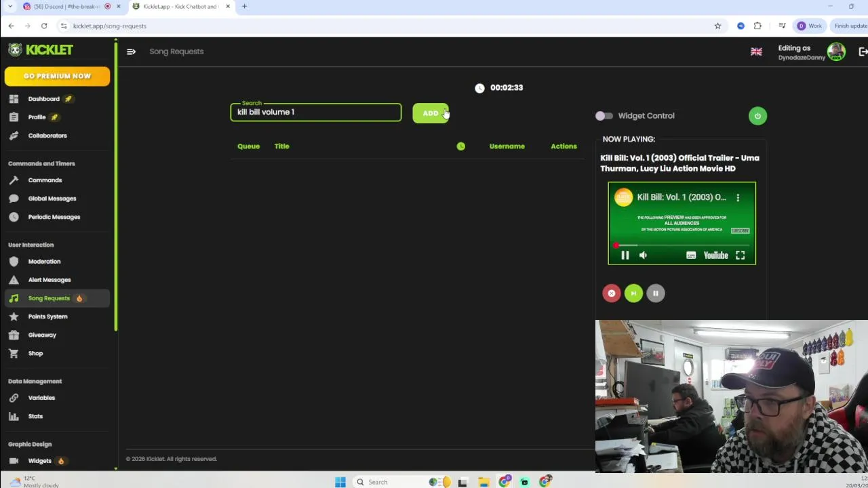Open the Work profile chip

click(809, 26)
